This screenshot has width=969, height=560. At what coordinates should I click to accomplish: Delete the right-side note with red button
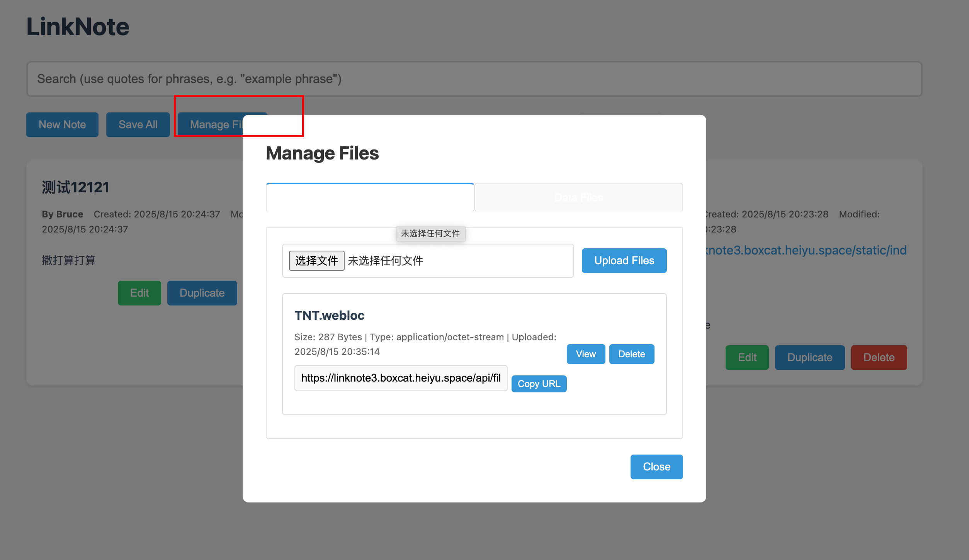(879, 358)
